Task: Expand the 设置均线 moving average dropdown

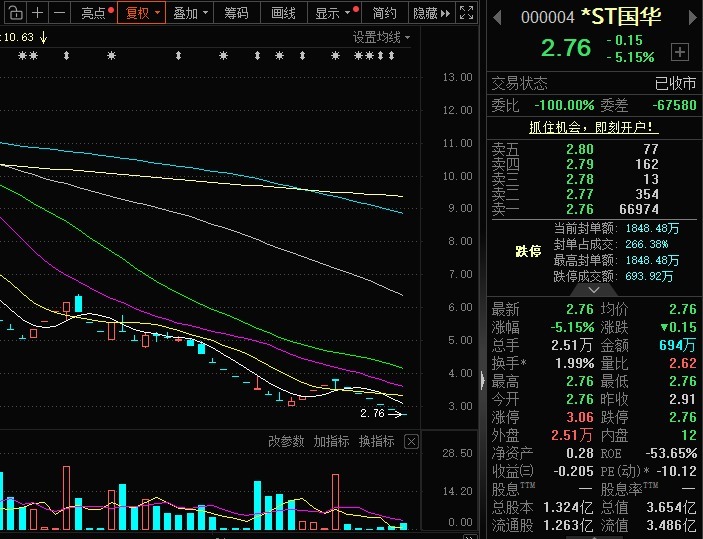Action: point(381,37)
